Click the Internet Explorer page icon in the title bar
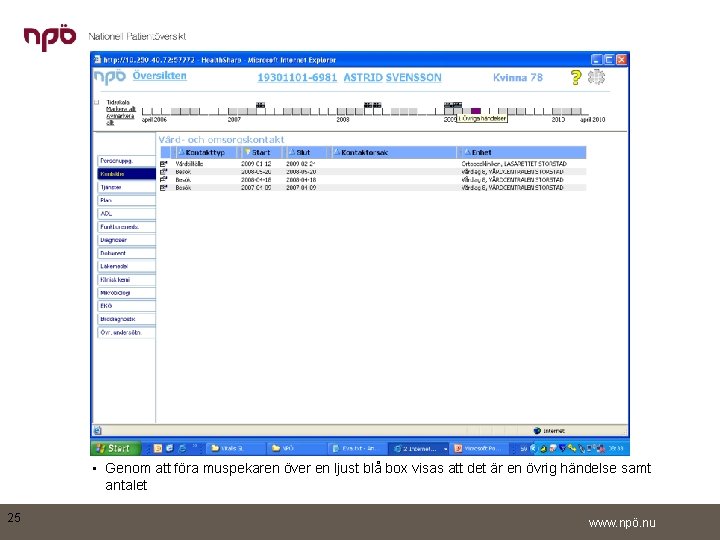This screenshot has height=540, width=720. tap(97, 59)
